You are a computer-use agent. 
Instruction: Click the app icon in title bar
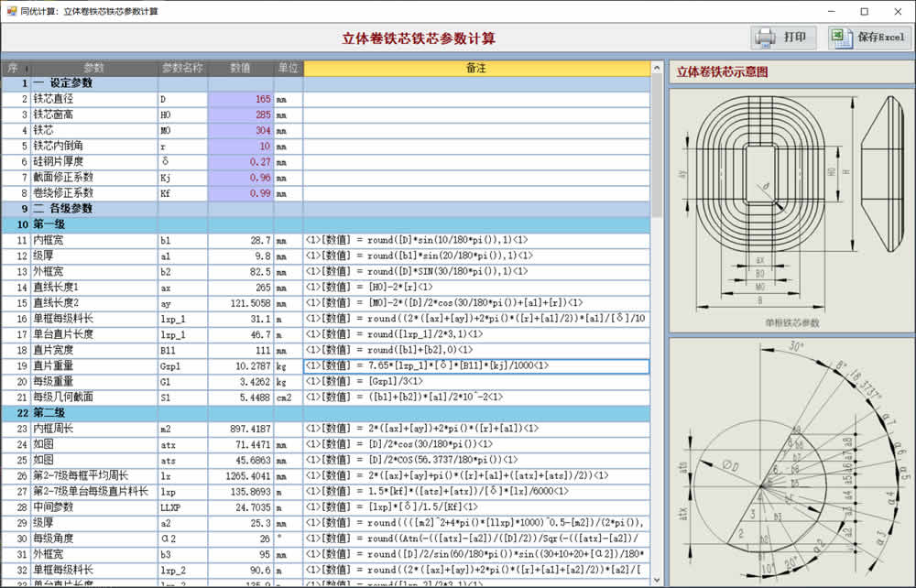pyautogui.click(x=11, y=11)
